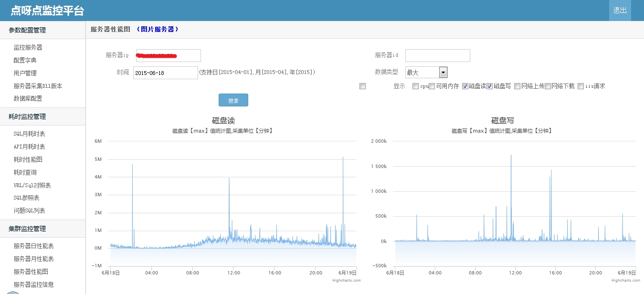Click the 磁盘写 chart title
This screenshot has width=644, height=294.
pos(503,121)
